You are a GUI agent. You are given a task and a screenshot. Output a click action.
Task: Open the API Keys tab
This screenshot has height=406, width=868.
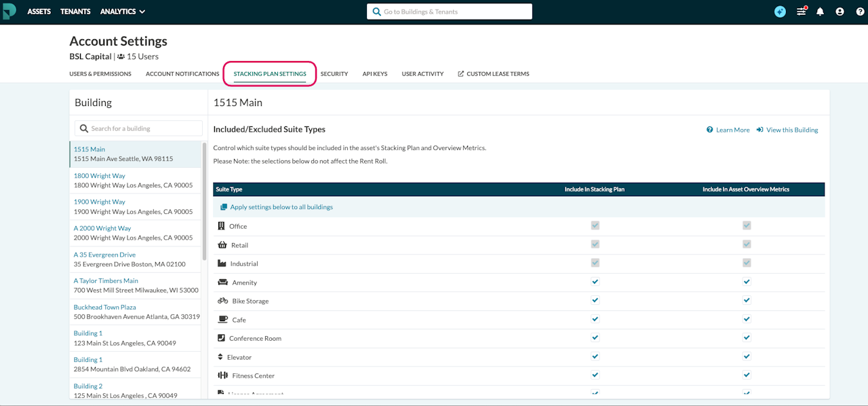pyautogui.click(x=375, y=74)
